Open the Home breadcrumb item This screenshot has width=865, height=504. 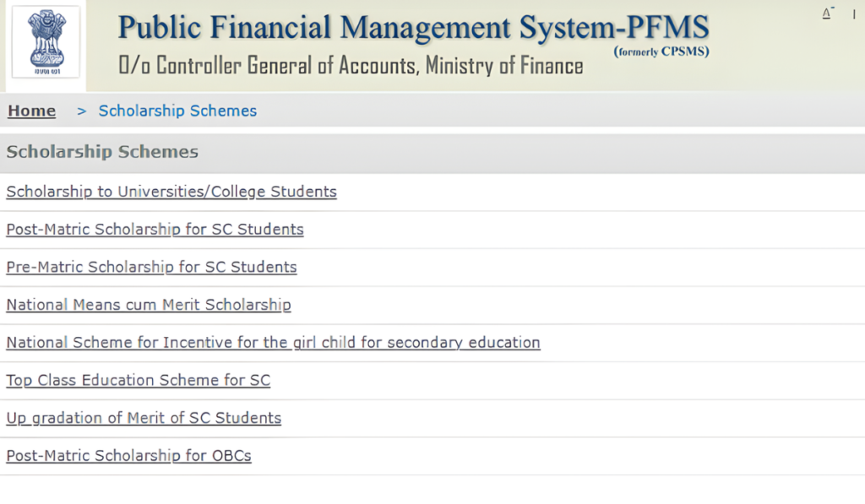[31, 111]
